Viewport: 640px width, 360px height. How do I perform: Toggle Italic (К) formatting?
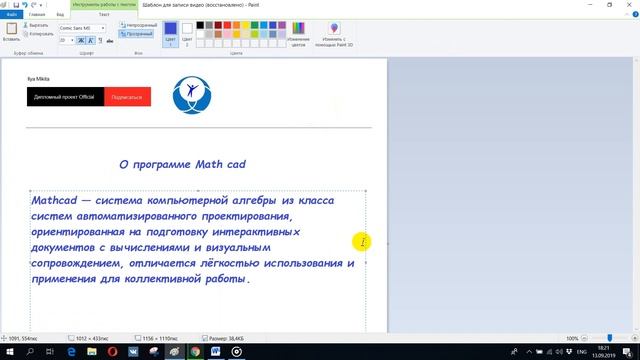(91, 40)
